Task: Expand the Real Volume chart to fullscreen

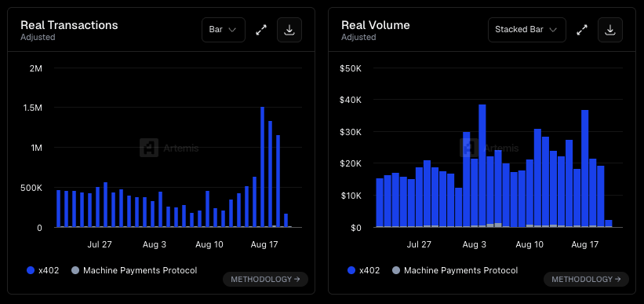Action: pyautogui.click(x=582, y=30)
